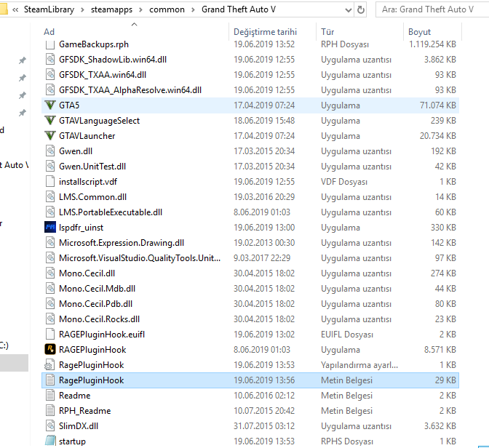The image size is (489, 448).
Task: Click the GameBackups.rph file icon
Action: coord(50,44)
